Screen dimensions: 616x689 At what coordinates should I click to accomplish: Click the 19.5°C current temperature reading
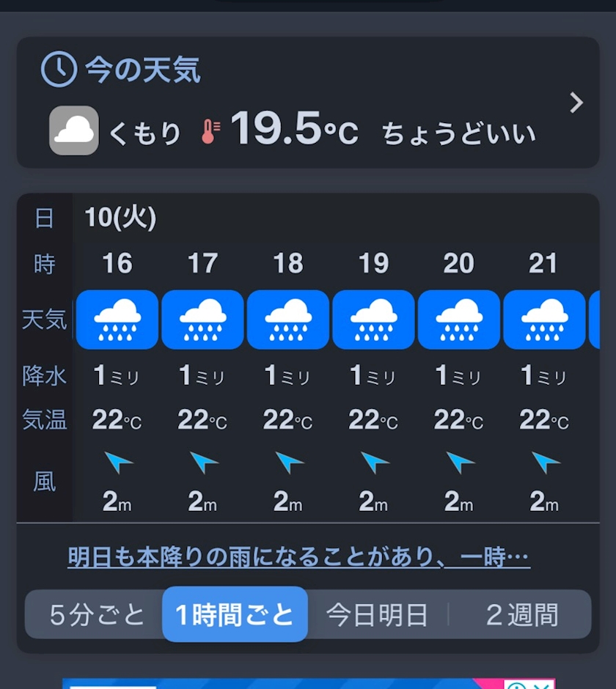tap(294, 130)
